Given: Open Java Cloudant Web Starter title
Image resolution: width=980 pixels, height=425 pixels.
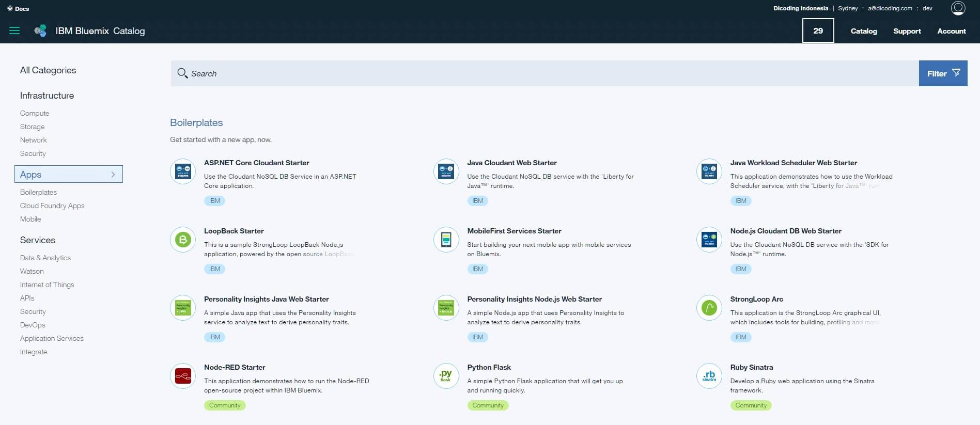Looking at the screenshot, I should pyautogui.click(x=512, y=163).
